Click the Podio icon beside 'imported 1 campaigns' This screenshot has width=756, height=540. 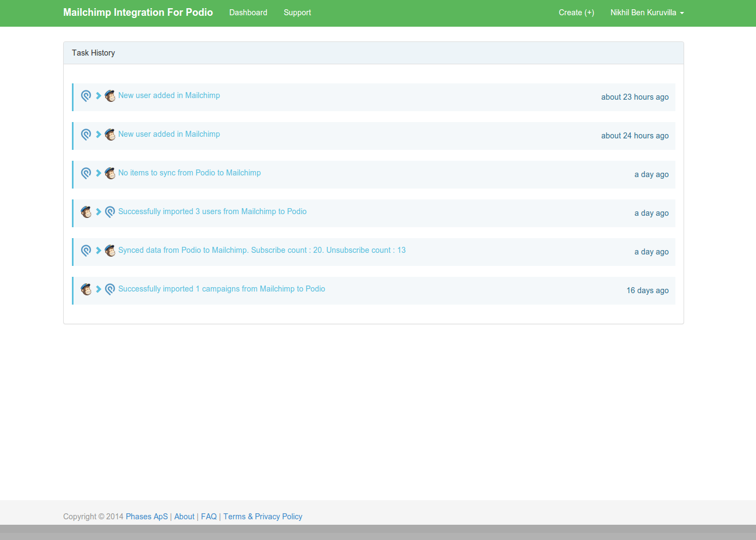click(110, 289)
